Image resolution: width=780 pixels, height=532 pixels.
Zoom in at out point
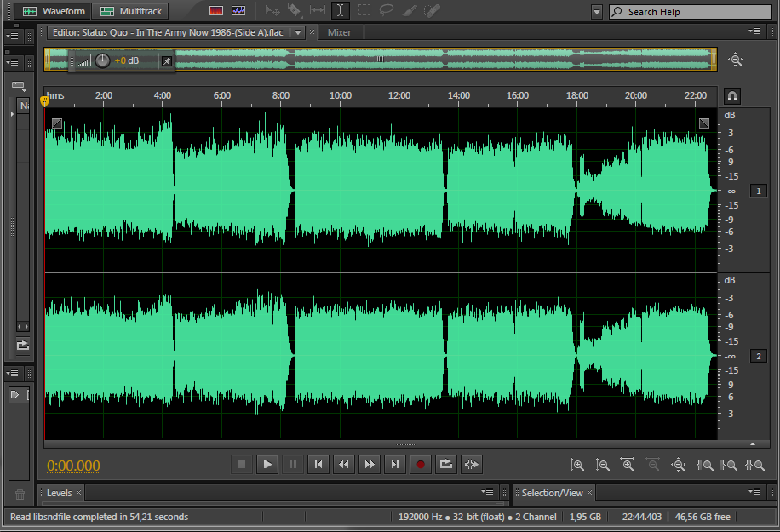click(729, 466)
